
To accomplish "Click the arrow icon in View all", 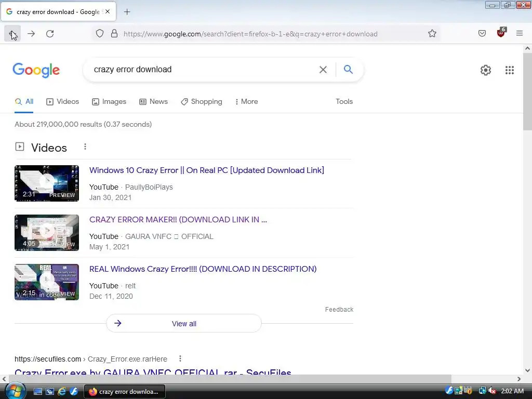I will [x=118, y=323].
